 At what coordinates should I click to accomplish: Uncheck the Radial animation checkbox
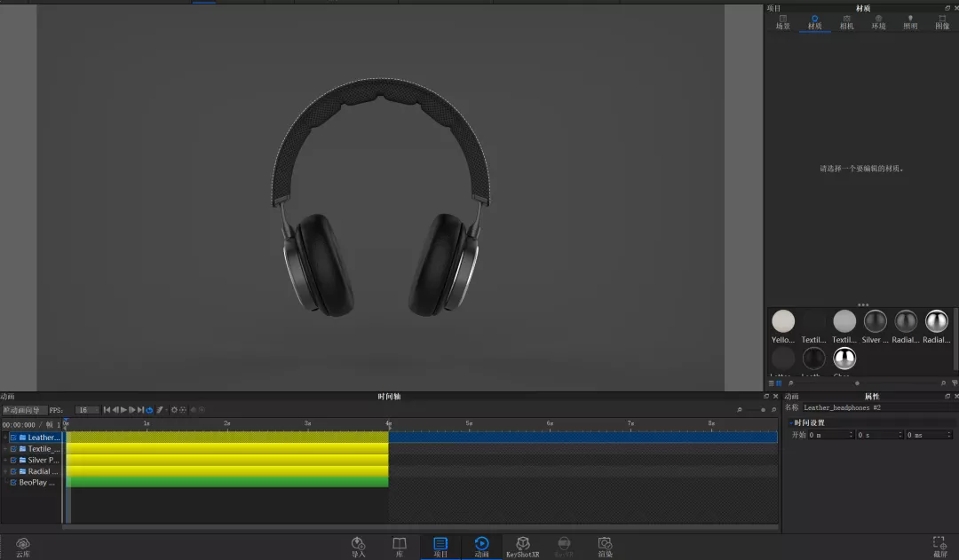pos(13,471)
